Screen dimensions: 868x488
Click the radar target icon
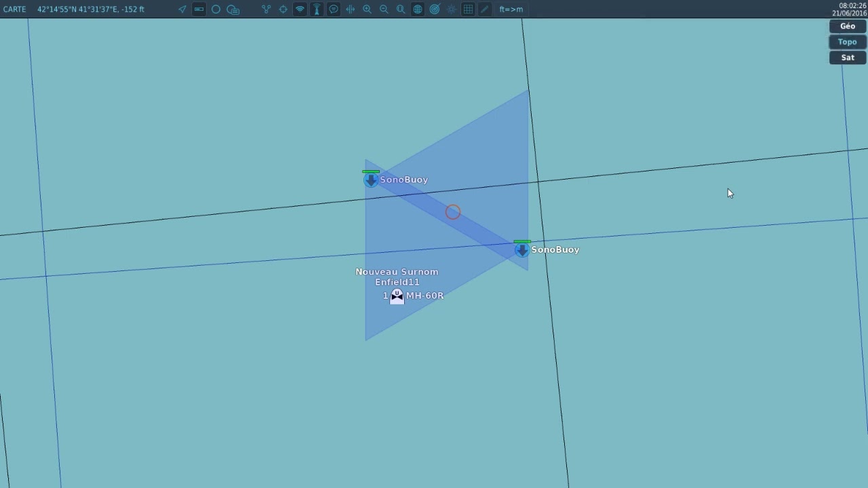coord(435,9)
